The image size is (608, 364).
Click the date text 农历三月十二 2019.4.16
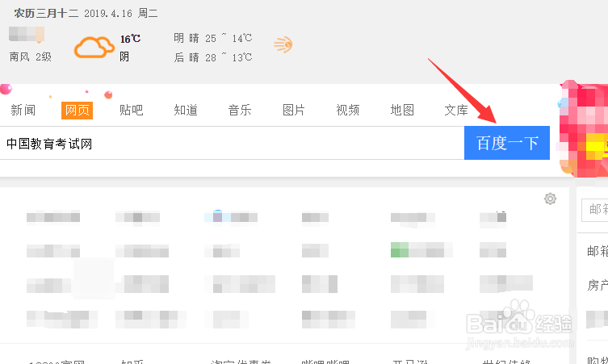tap(73, 13)
